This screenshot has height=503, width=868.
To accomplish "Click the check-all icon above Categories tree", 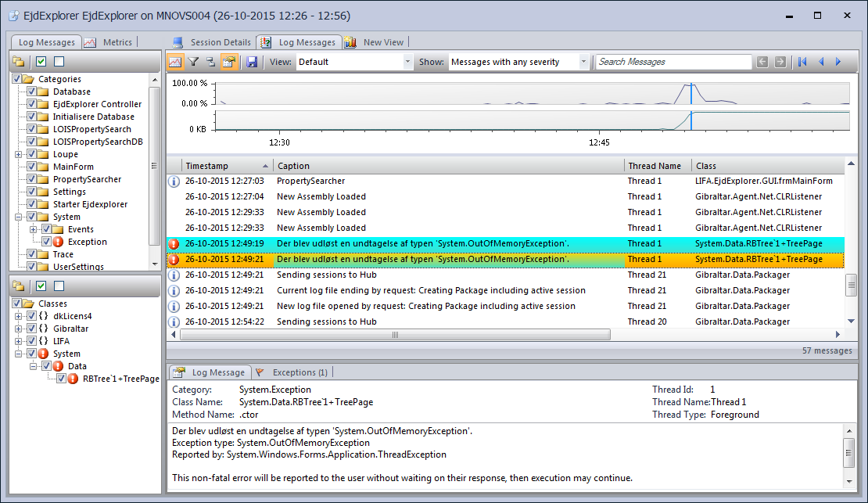I will [x=41, y=62].
